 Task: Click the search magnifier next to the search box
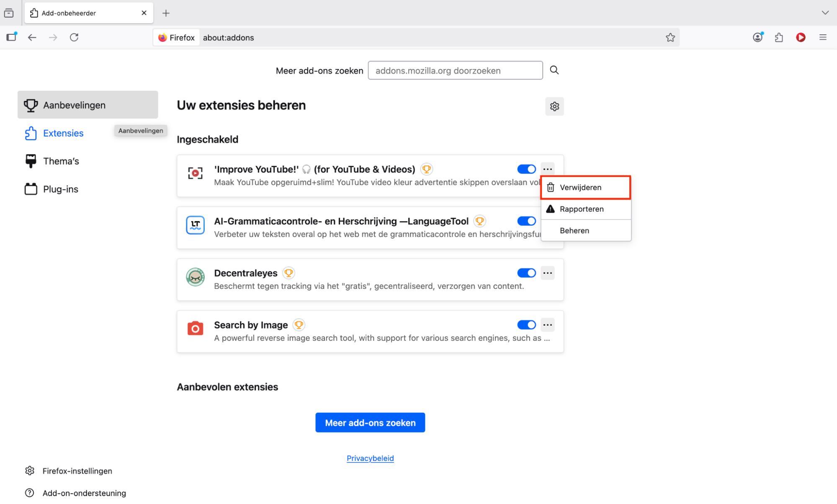[x=554, y=70]
